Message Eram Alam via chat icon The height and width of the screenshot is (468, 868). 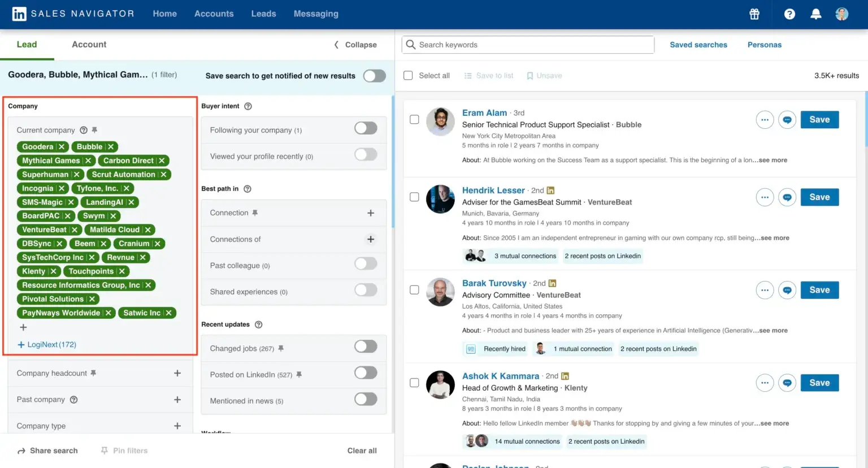click(x=787, y=120)
